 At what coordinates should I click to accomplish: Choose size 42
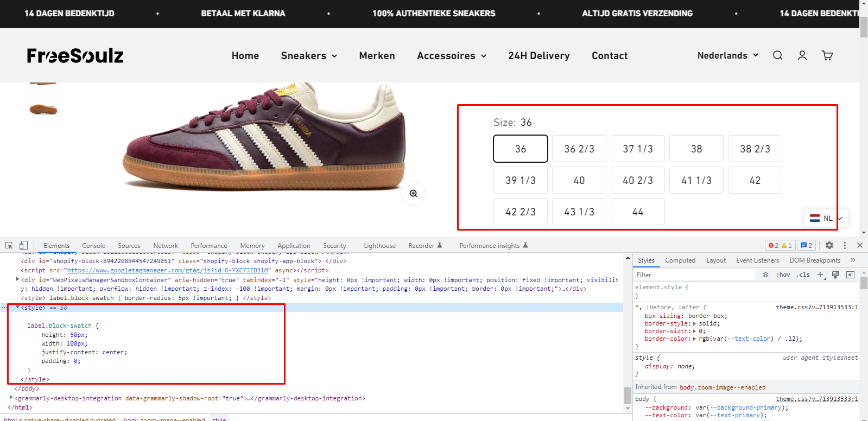(x=755, y=180)
